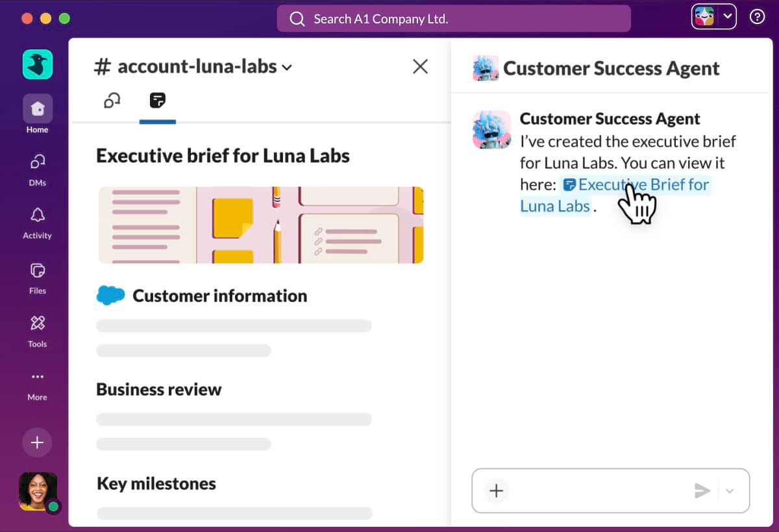Screen dimensions: 779x532
Task: Click the Customer Success Agent message avatar
Action: pos(491,129)
